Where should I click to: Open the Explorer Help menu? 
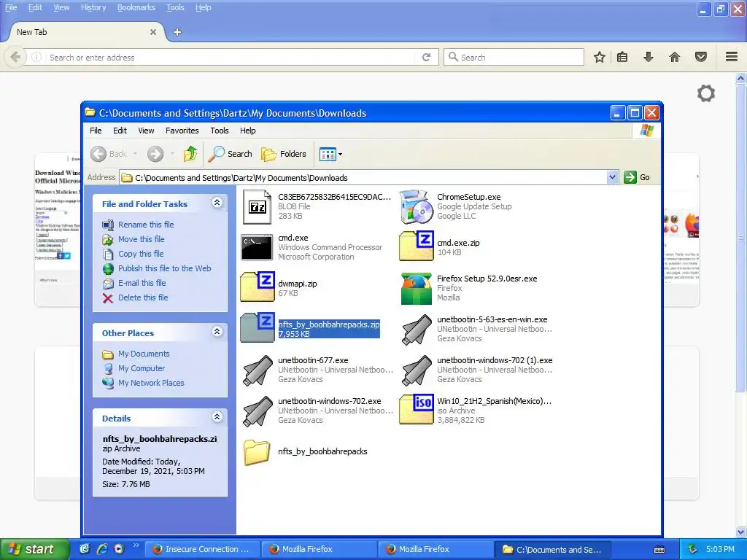click(x=248, y=131)
